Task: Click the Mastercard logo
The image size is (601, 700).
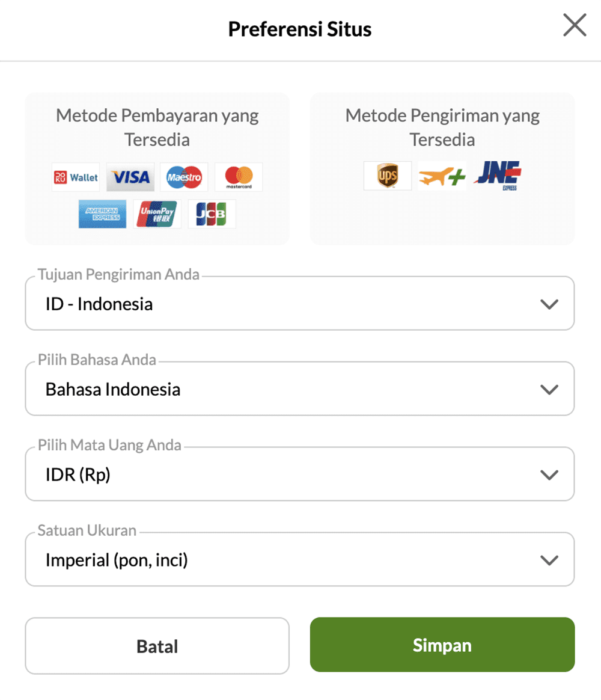Action: coord(239,177)
